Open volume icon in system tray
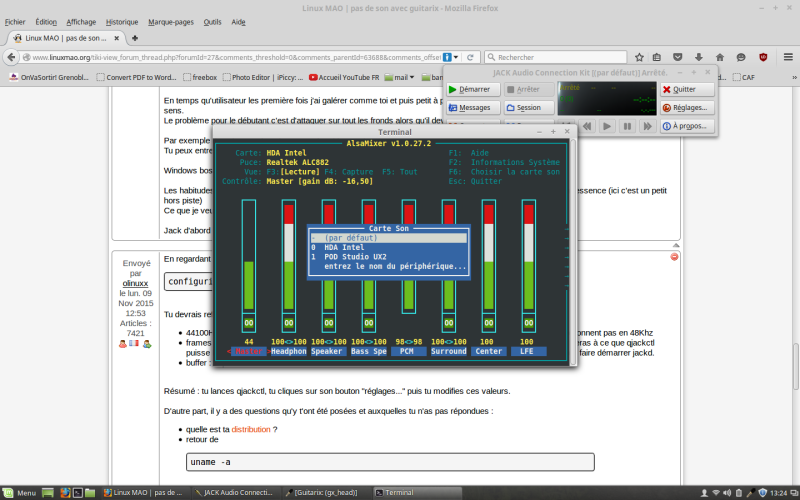This screenshot has height=500, width=800. tap(727, 493)
